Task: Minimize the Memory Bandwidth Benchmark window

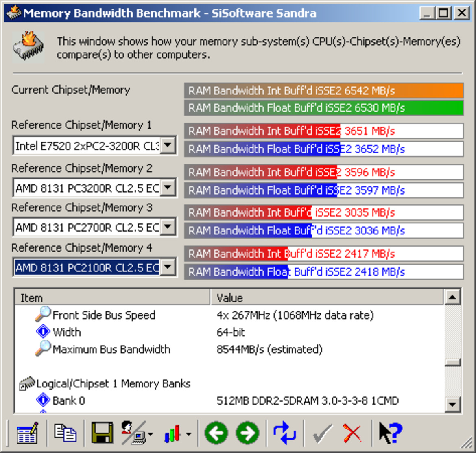Action: (427, 13)
